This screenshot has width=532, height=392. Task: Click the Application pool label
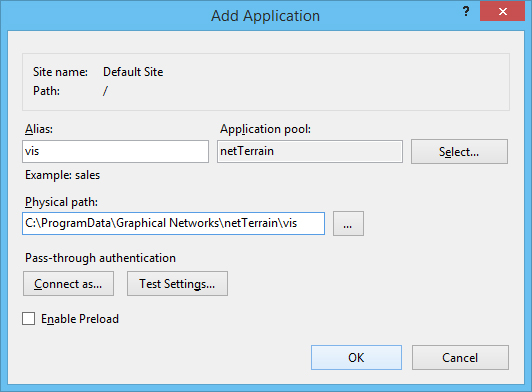(265, 129)
